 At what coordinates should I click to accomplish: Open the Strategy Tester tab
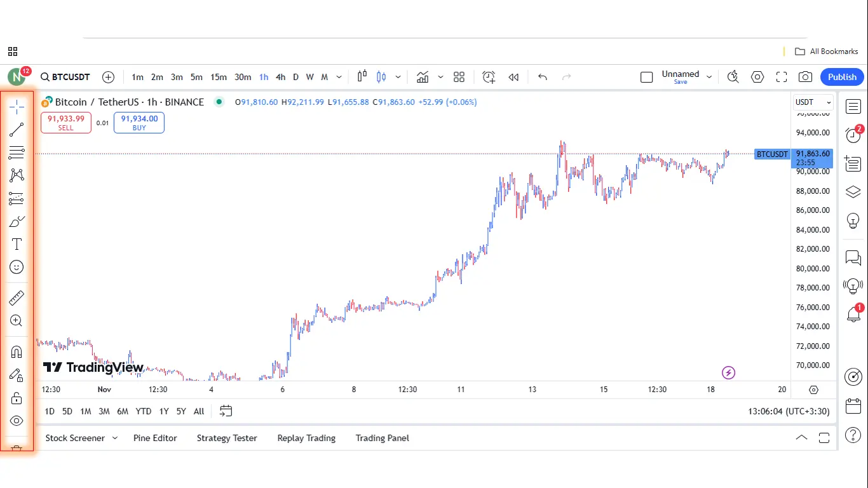click(x=227, y=438)
